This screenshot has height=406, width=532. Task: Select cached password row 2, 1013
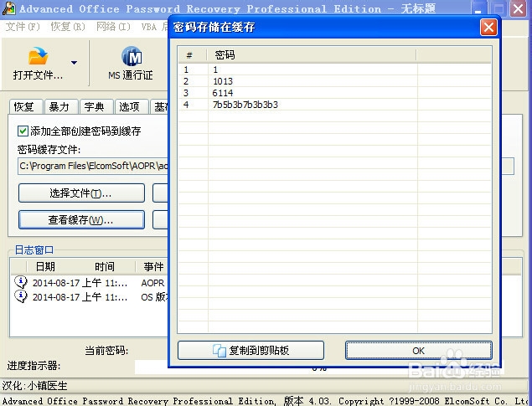tap(334, 81)
